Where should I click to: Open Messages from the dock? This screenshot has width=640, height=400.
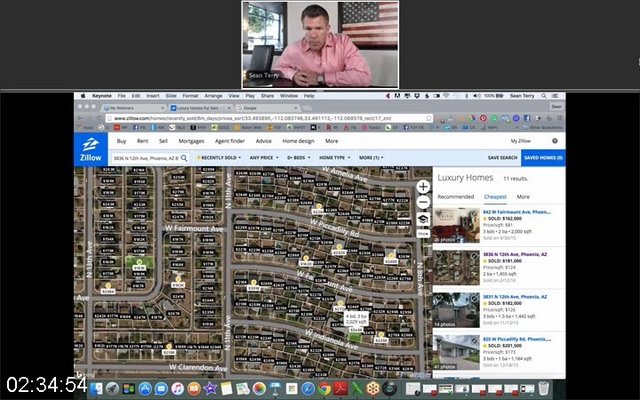tap(161, 389)
